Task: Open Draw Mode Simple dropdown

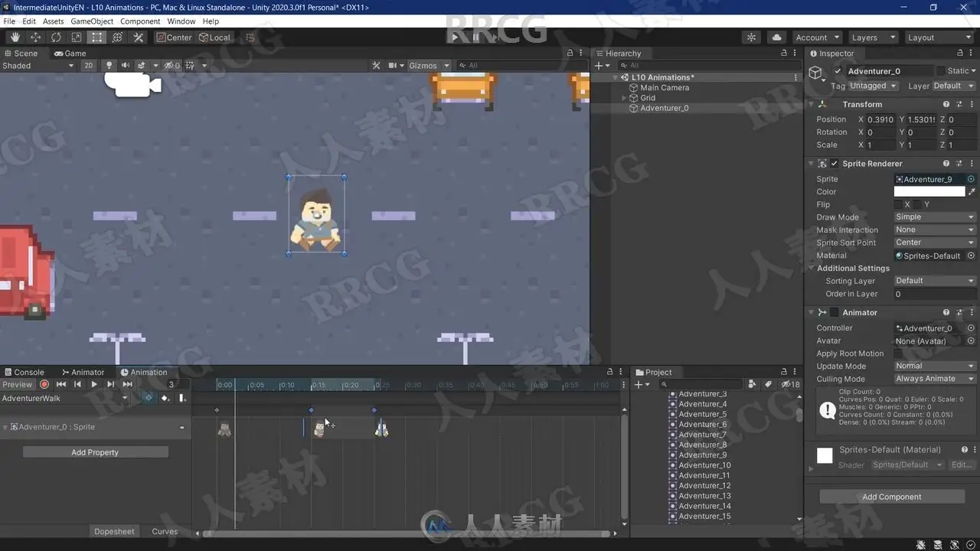Action: pos(934,217)
